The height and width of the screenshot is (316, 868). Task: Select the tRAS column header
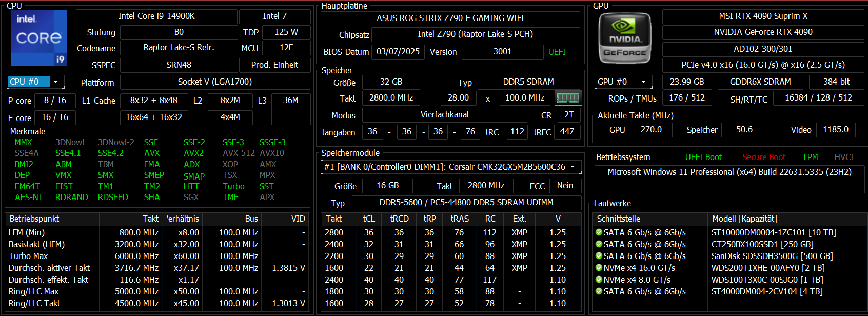click(x=460, y=219)
